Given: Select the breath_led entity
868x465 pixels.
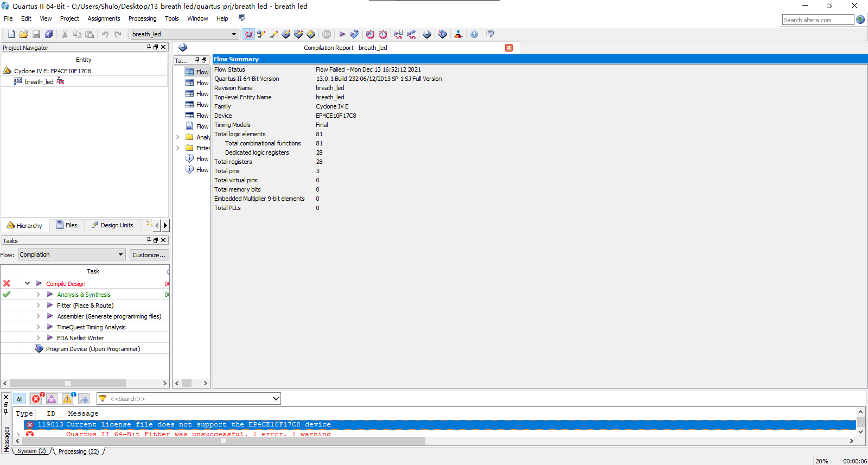Looking at the screenshot, I should pyautogui.click(x=39, y=82).
